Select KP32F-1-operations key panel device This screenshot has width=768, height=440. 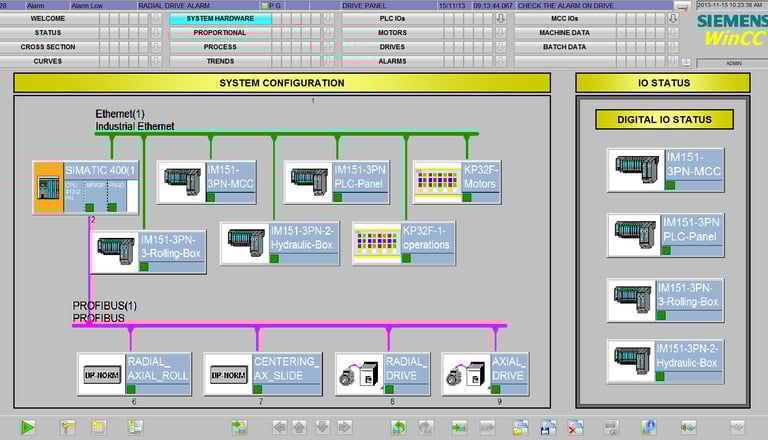[x=404, y=244]
